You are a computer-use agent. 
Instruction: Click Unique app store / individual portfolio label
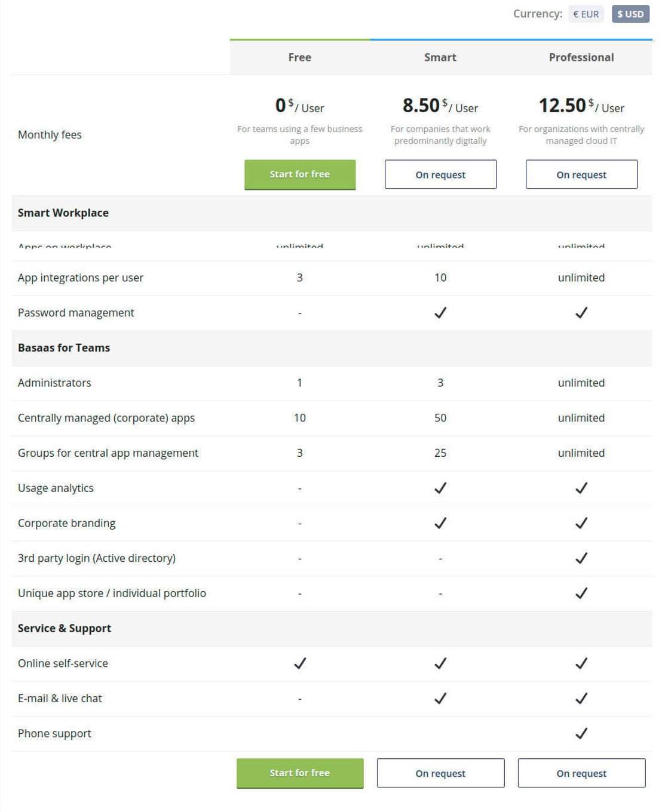point(112,593)
